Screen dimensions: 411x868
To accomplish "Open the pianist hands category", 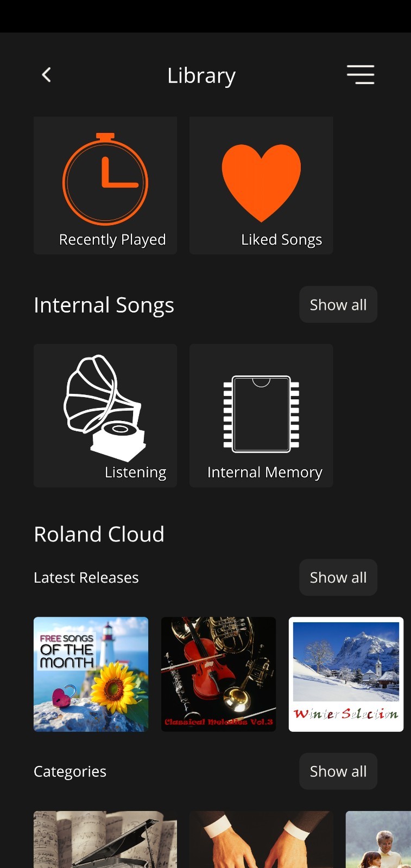I will 261,839.
